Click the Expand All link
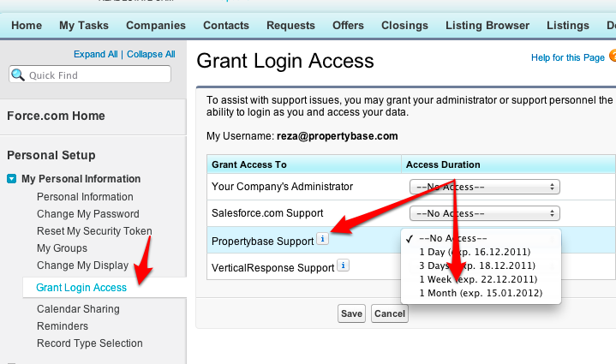 95,54
